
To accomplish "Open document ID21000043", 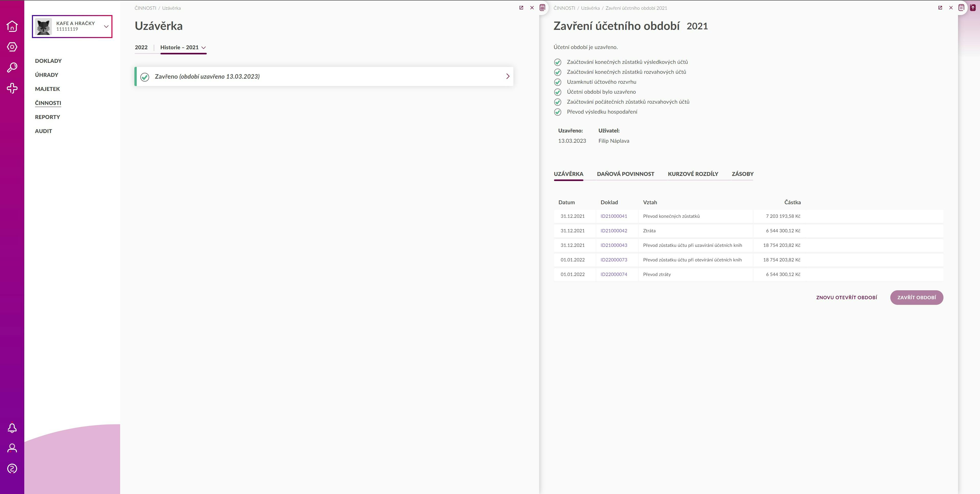I will point(614,246).
